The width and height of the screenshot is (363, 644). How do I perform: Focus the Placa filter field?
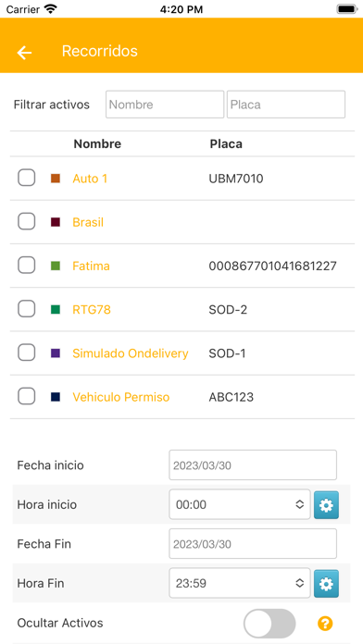click(x=286, y=105)
